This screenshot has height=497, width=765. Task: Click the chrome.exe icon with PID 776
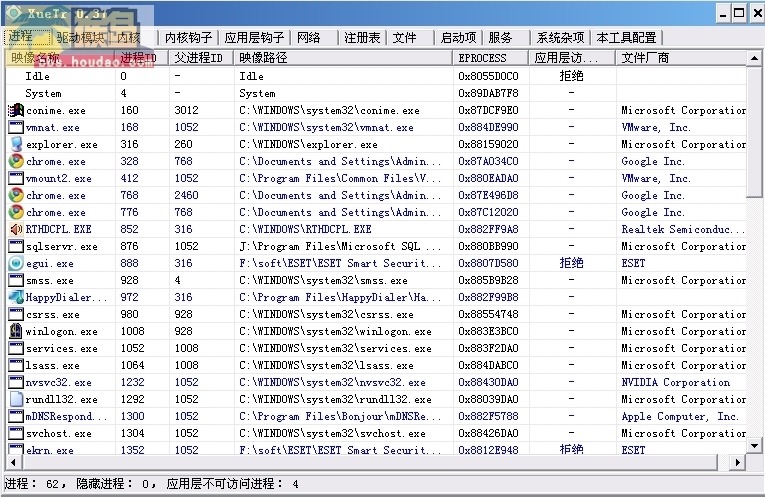(16, 212)
